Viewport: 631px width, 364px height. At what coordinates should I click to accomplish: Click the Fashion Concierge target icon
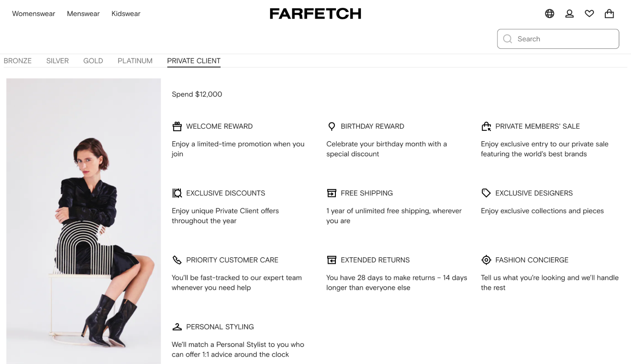click(486, 260)
